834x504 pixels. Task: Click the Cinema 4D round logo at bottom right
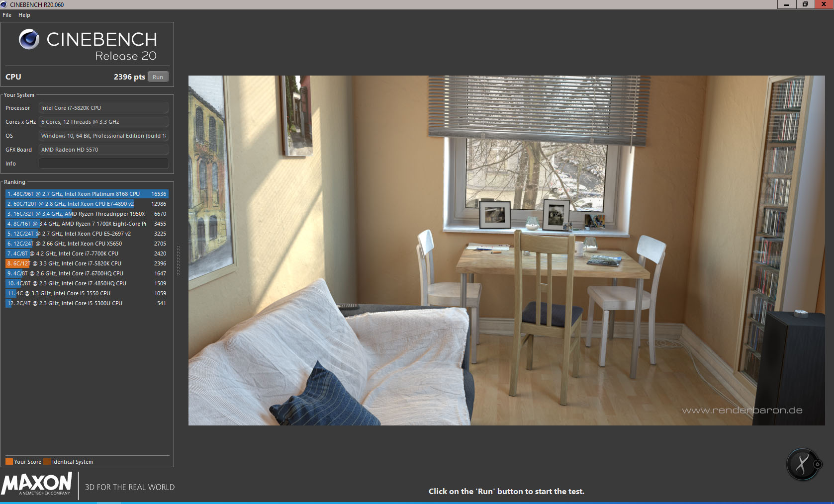pos(803,464)
